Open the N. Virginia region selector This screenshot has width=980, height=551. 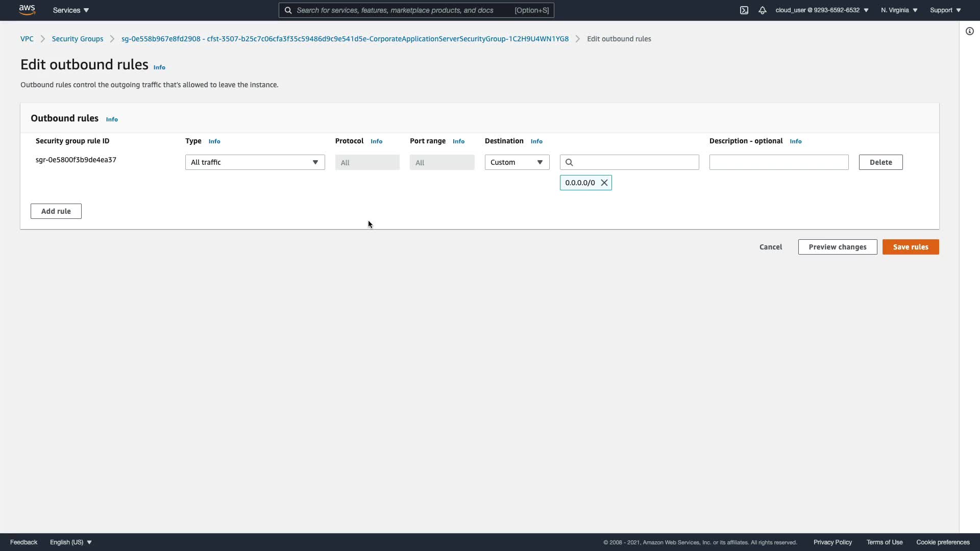coord(899,10)
